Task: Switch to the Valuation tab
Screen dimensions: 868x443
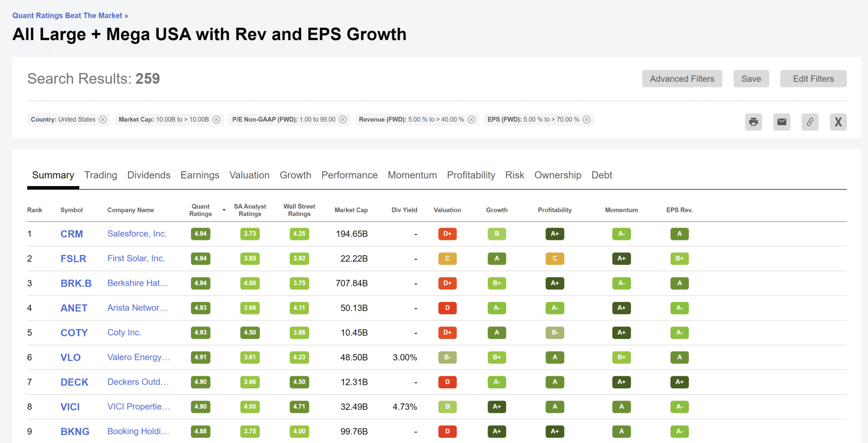Action: click(x=249, y=175)
